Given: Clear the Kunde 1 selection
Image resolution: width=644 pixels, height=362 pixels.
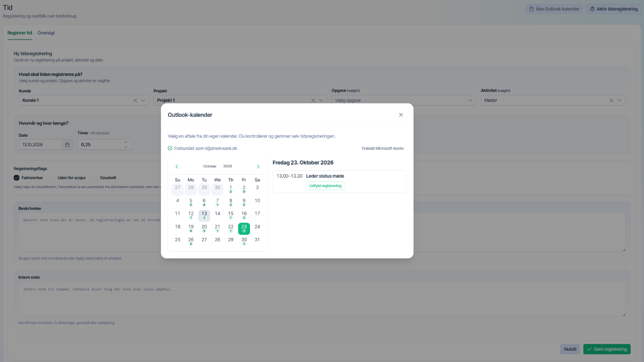Looking at the screenshot, I should point(135,100).
